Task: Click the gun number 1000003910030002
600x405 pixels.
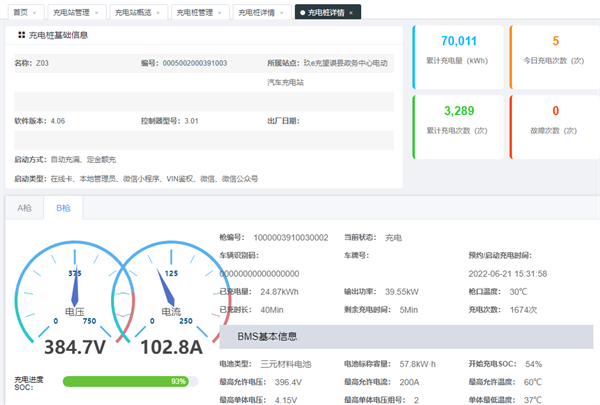Action: point(291,238)
